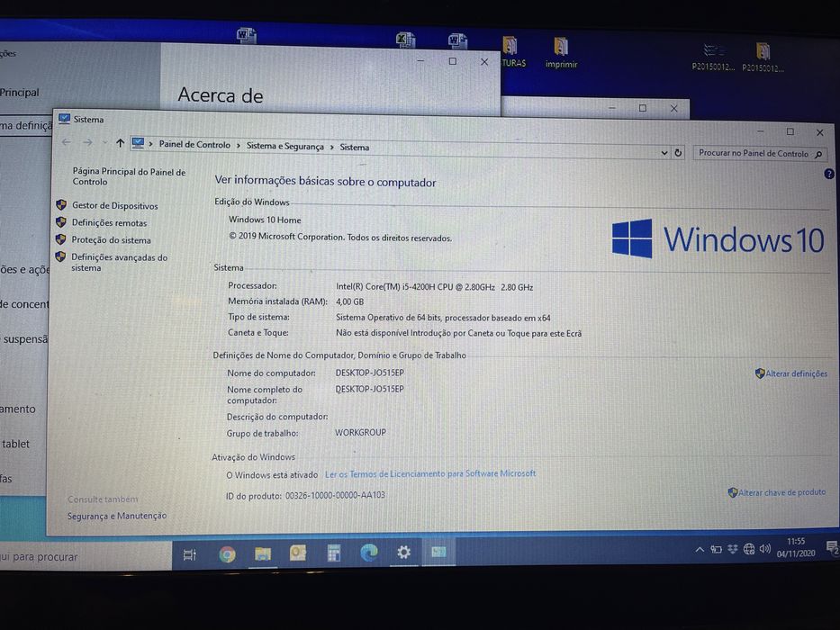
Task: Open Calculator from taskbar
Action: point(333,553)
